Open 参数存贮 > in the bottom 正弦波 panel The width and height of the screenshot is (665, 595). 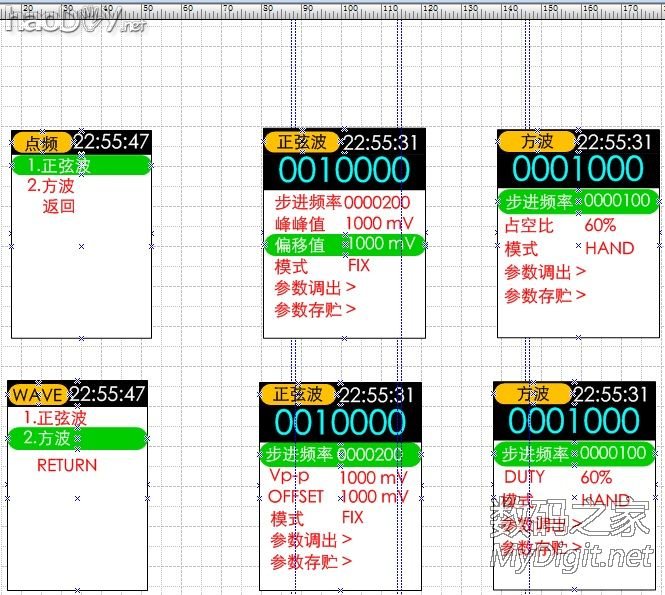pyautogui.click(x=311, y=561)
